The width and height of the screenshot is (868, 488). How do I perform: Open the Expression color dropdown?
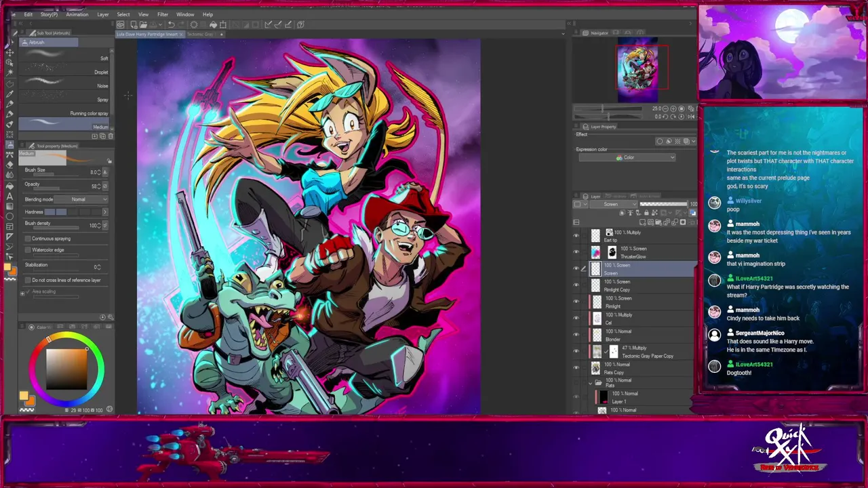click(627, 157)
